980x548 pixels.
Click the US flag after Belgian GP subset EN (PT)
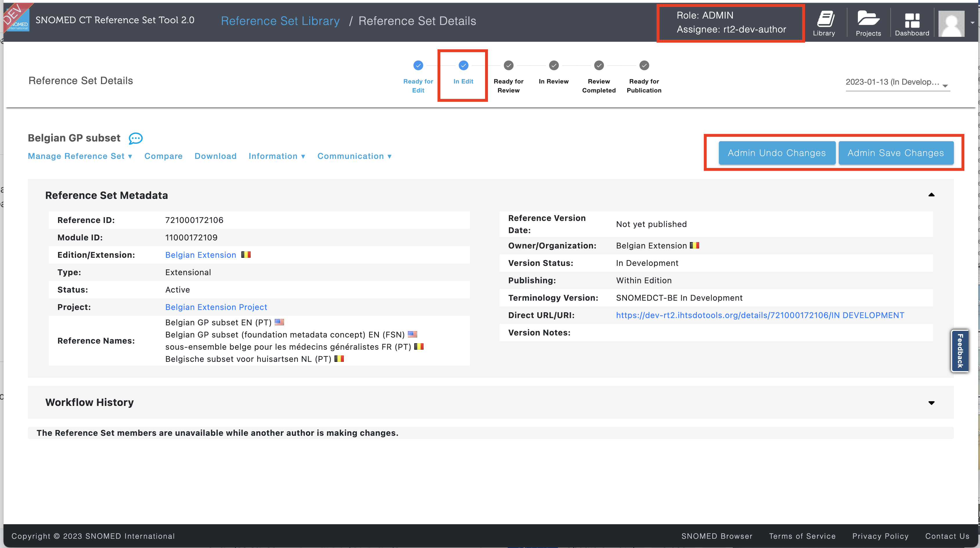click(x=279, y=322)
